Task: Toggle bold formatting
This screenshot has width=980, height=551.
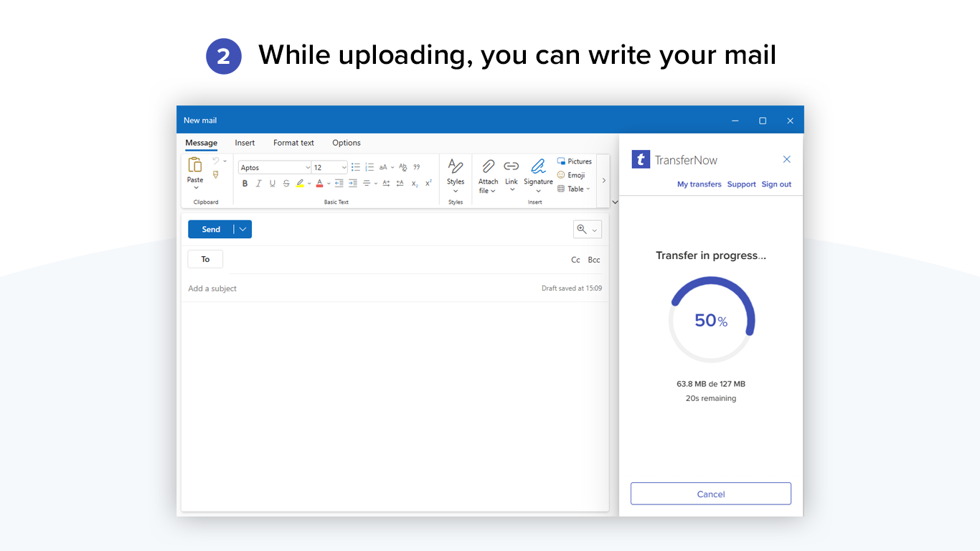Action: point(245,184)
